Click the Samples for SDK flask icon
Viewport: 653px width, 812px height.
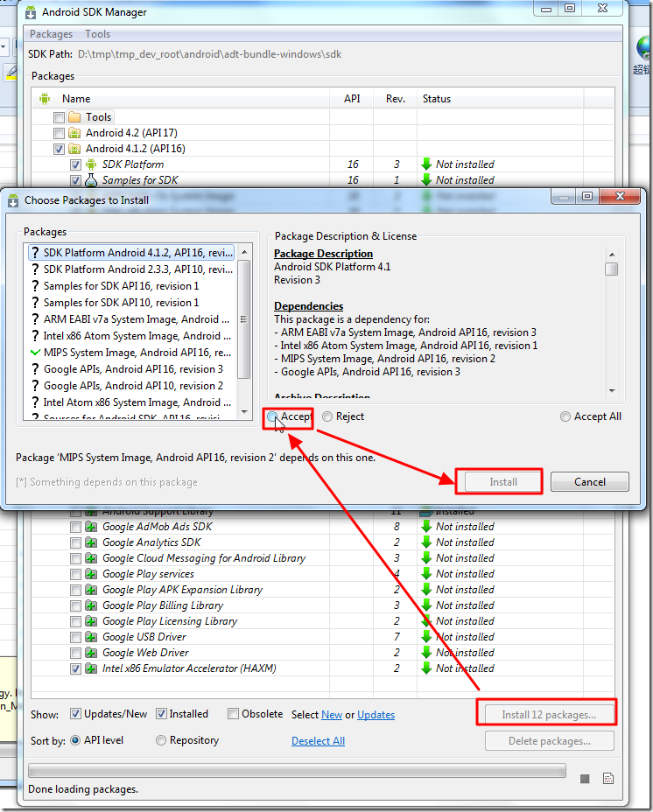pos(91,180)
